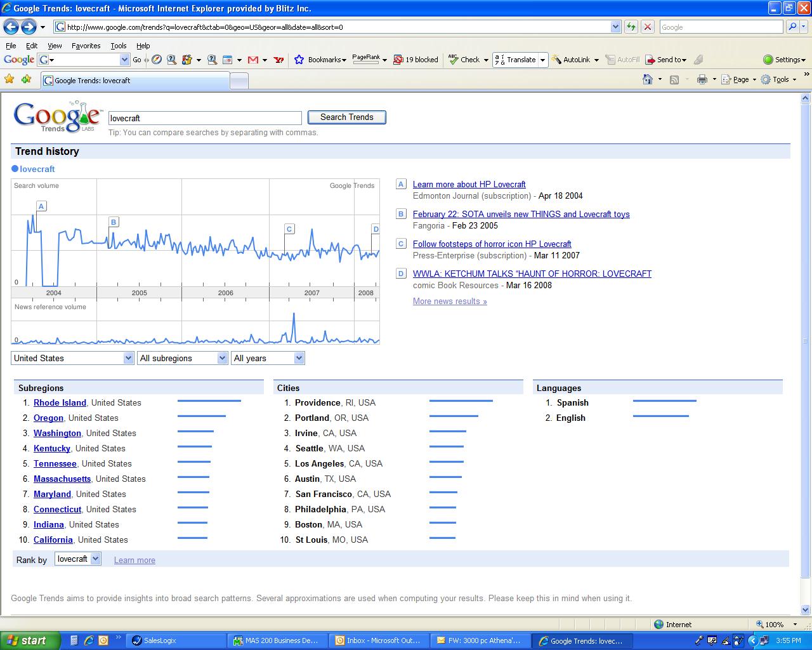The height and width of the screenshot is (650, 812).
Task: Open the SOTA unveils new THINGS link
Action: (521, 214)
